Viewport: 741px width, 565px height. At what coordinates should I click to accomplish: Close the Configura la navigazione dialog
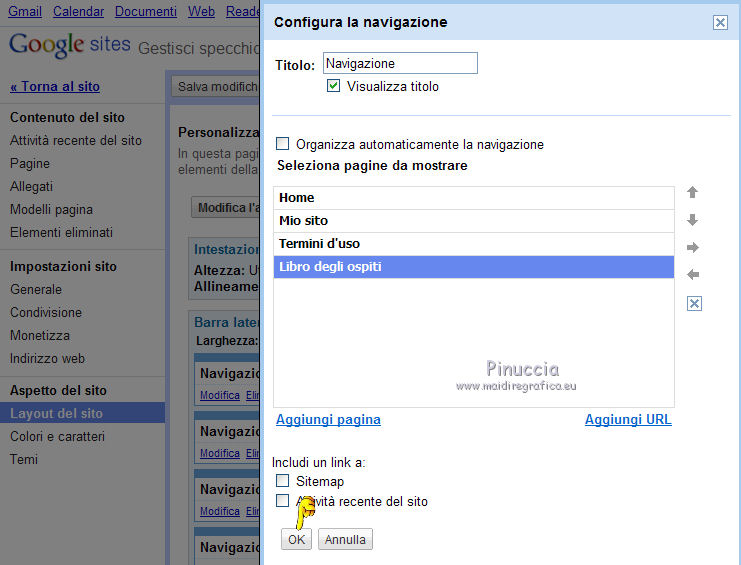(720, 22)
